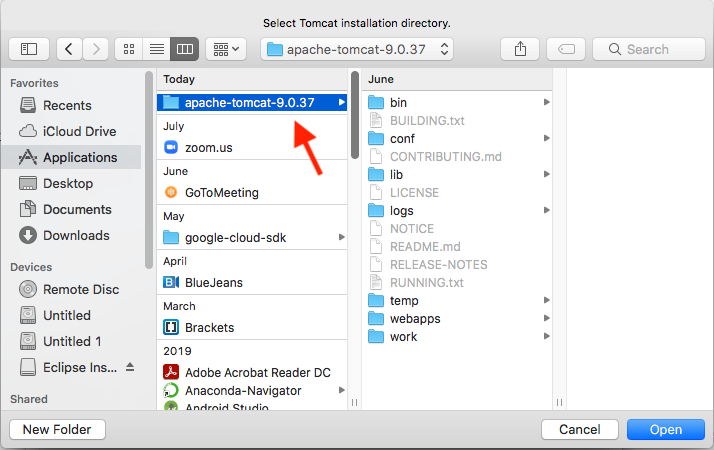Select the conf folder
The height and width of the screenshot is (450, 714).
click(x=457, y=138)
